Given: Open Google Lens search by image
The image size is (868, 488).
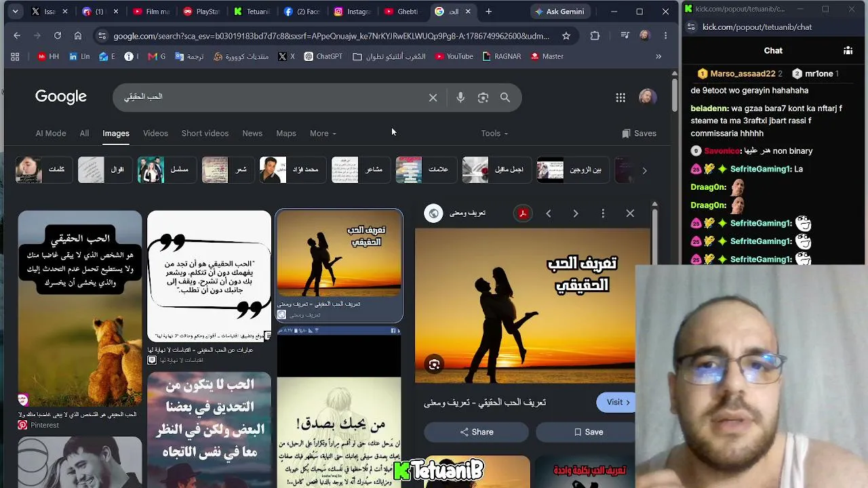Looking at the screenshot, I should point(483,98).
